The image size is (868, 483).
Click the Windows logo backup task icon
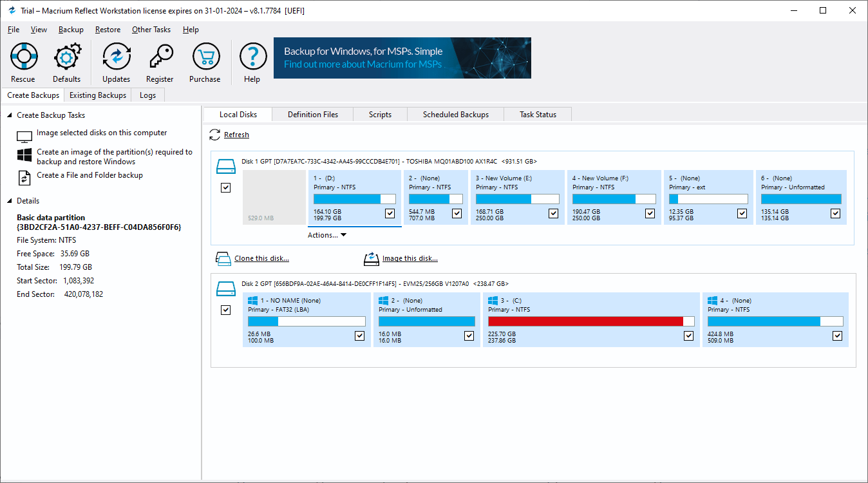tap(24, 155)
